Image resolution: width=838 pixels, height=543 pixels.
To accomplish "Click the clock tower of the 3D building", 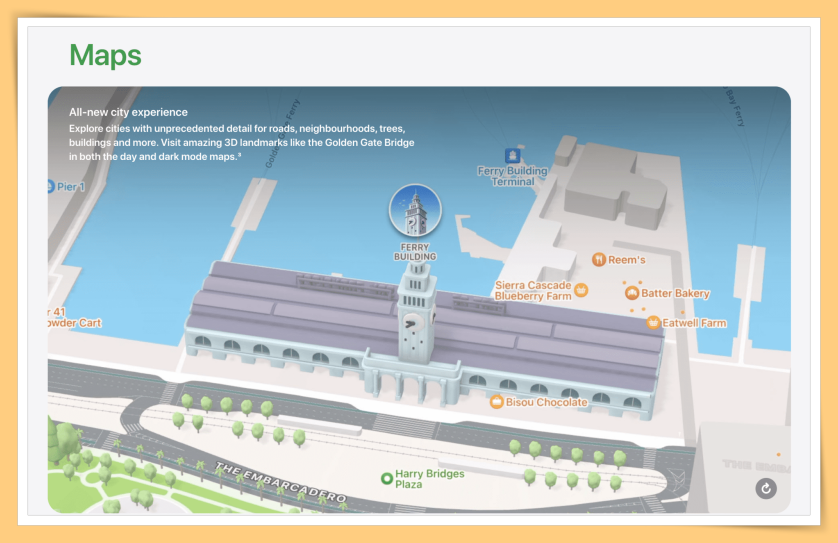I will click(x=416, y=315).
